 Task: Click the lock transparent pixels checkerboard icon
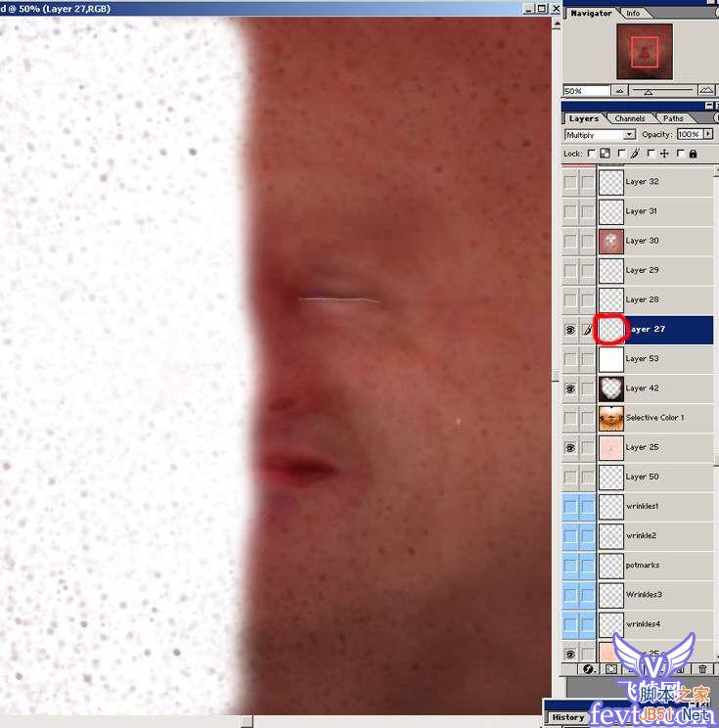point(605,154)
